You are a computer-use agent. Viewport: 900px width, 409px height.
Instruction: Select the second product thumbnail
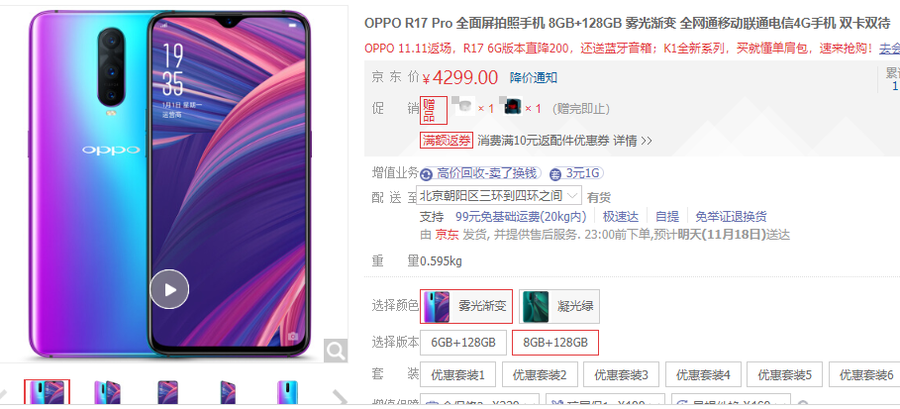[107, 393]
